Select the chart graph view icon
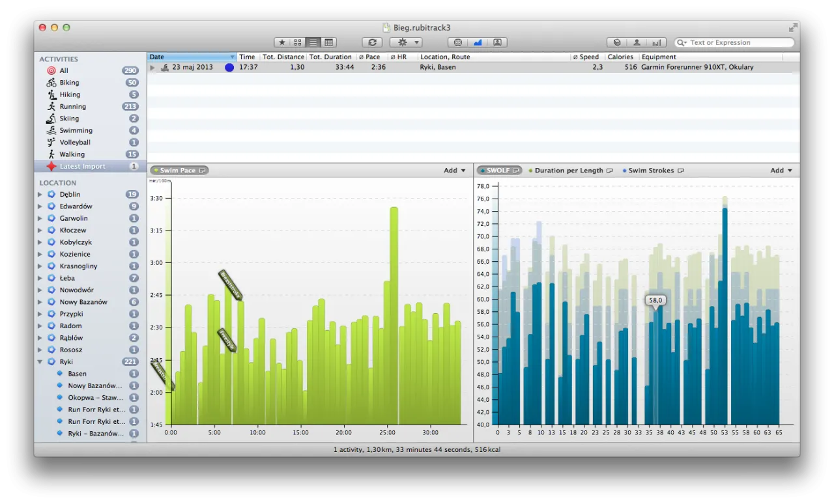 pos(478,42)
